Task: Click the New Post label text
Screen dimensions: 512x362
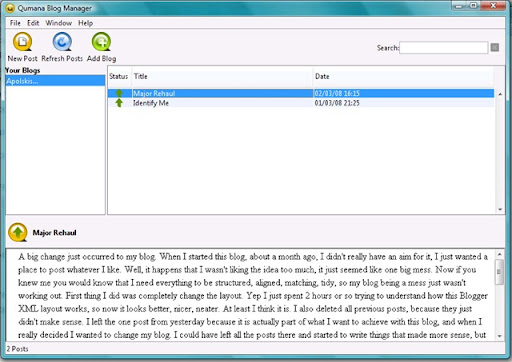Action: click(22, 58)
